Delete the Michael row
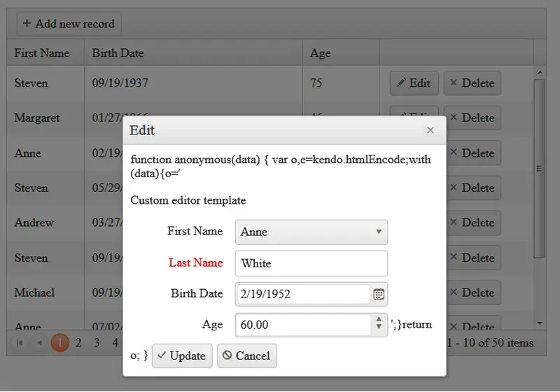Viewport: 560px width, 392px height. click(x=472, y=293)
